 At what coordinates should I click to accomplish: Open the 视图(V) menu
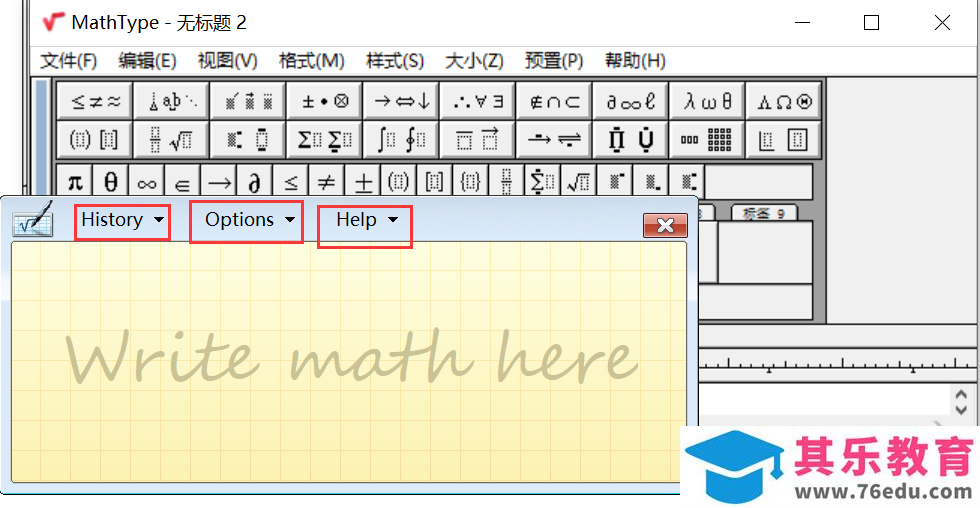[228, 61]
